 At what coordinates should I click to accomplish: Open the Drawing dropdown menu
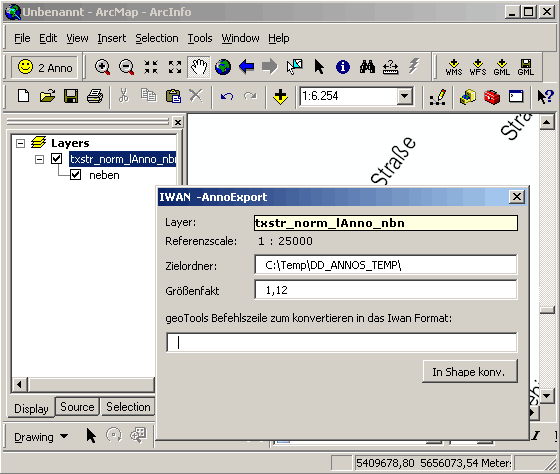pyautogui.click(x=41, y=437)
